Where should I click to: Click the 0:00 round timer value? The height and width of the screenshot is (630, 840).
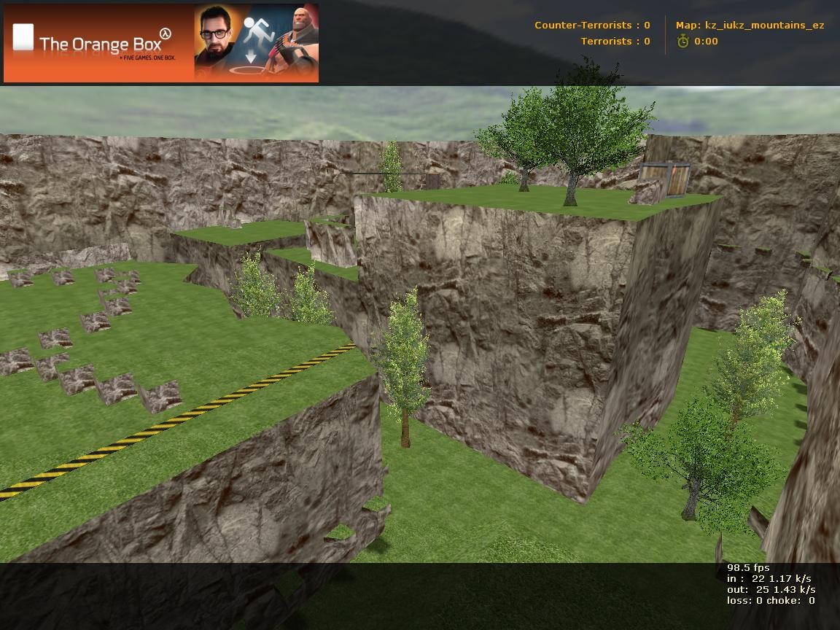pos(706,42)
